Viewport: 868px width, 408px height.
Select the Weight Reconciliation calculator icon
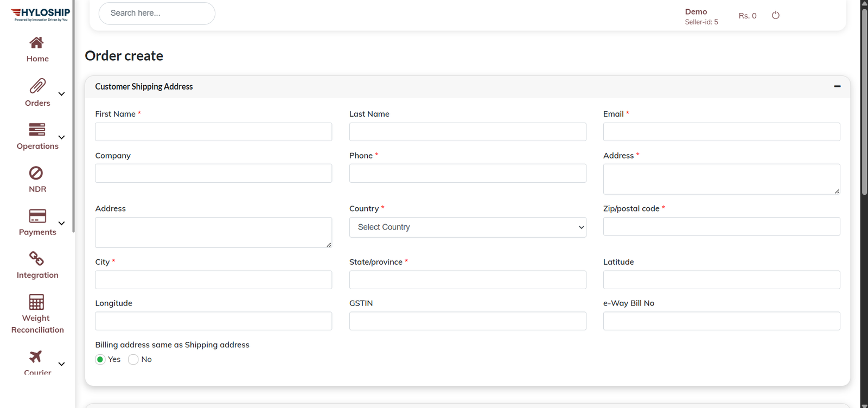36,302
